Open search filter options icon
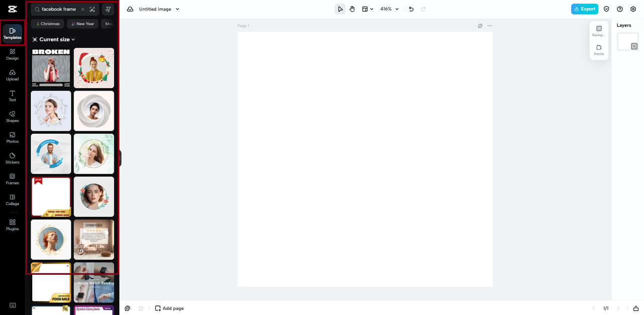Image resolution: width=644 pixels, height=315 pixels. 108,9
